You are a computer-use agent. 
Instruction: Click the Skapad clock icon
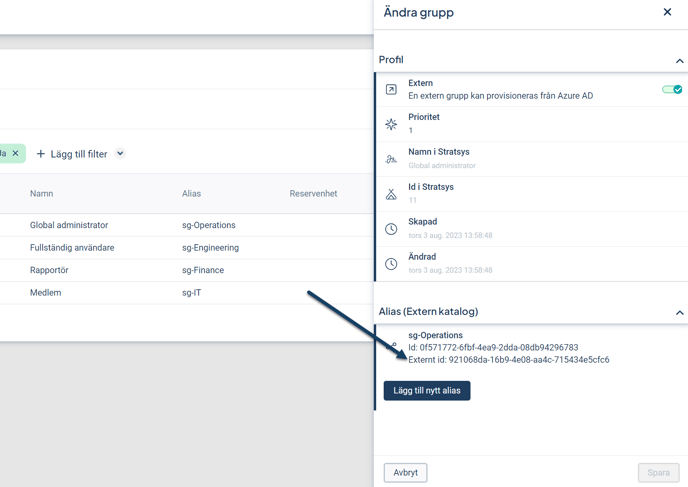[x=391, y=229]
